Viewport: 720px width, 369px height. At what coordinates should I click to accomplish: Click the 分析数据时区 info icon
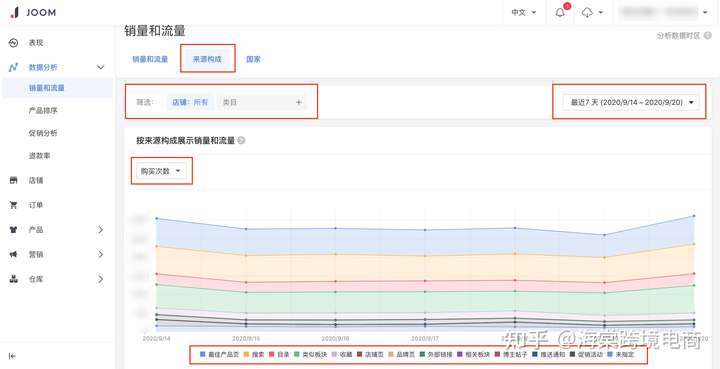(x=708, y=35)
